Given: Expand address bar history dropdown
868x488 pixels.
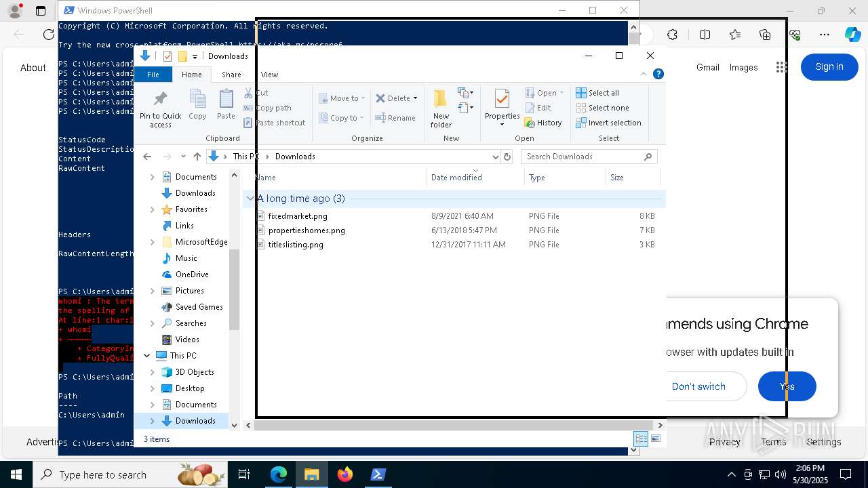Looking at the screenshot, I should pyautogui.click(x=495, y=157).
